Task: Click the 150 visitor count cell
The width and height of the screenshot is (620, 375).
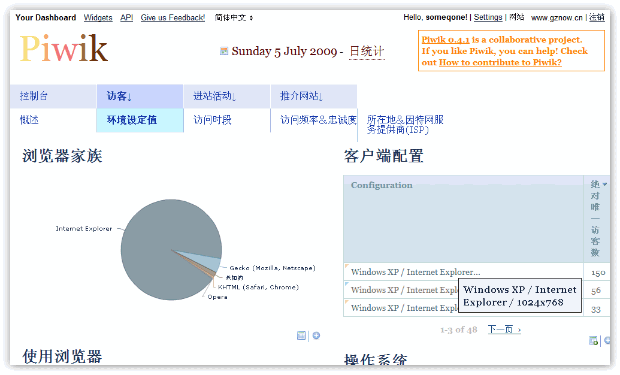Action: (598, 273)
